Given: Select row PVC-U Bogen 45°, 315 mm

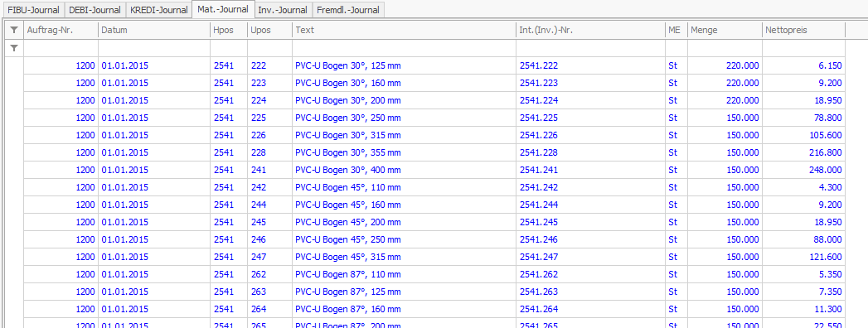Looking at the screenshot, I should 434,257.
